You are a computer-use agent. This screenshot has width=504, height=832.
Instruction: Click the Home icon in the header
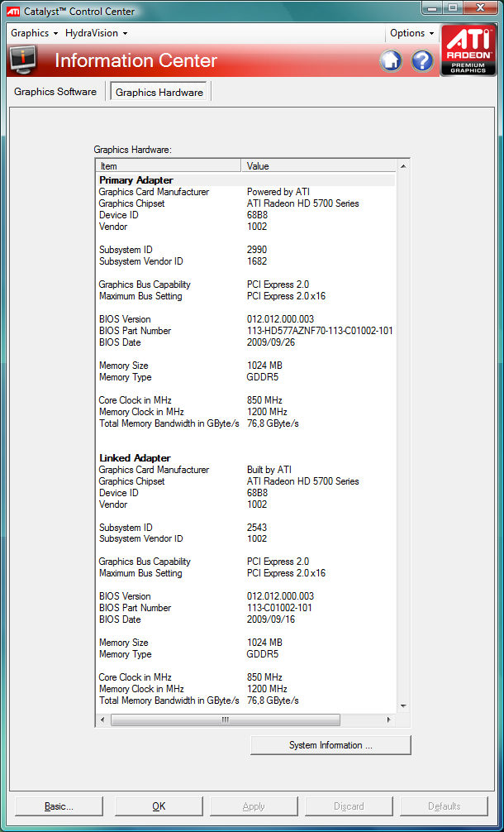[x=392, y=61]
